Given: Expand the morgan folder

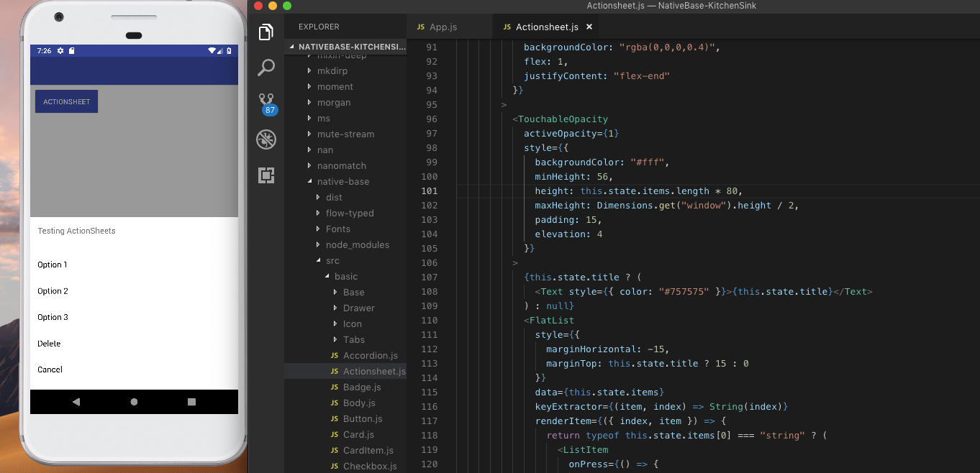Looking at the screenshot, I should coord(334,103).
